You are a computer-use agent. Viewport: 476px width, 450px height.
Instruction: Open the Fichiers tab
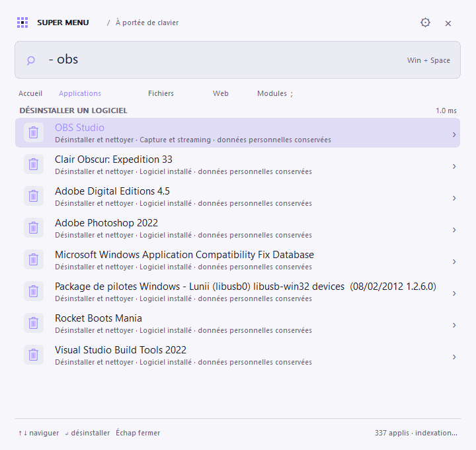click(161, 93)
